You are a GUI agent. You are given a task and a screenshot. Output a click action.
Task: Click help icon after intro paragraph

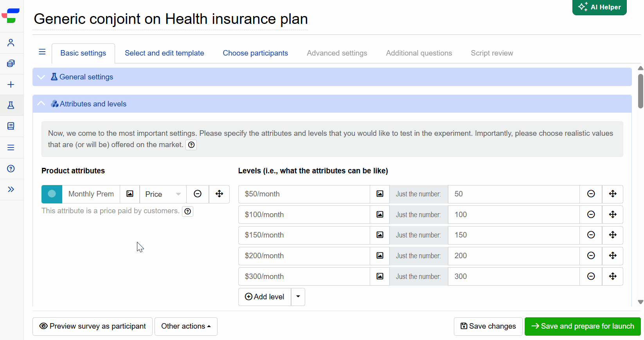(x=191, y=145)
